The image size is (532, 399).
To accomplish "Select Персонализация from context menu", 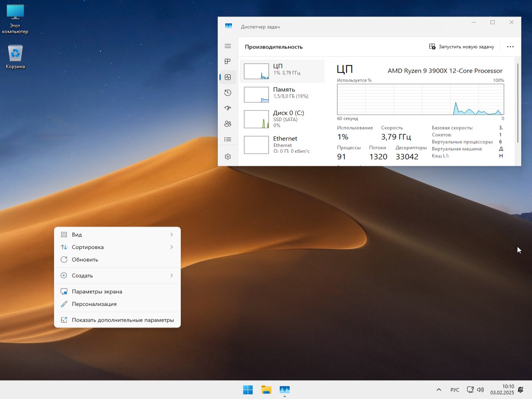I will 94,304.
